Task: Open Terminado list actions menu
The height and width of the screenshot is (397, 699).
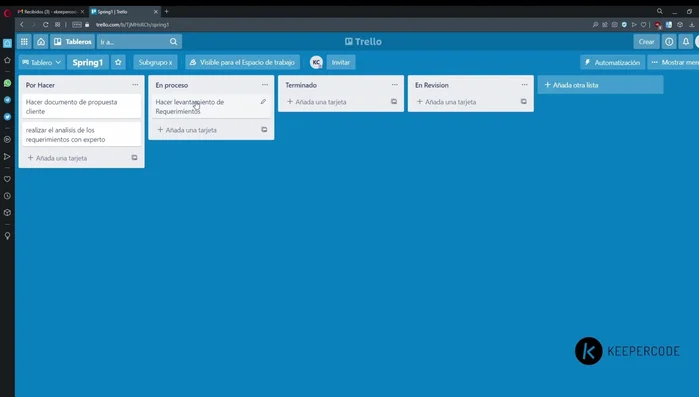Action: 395,85
